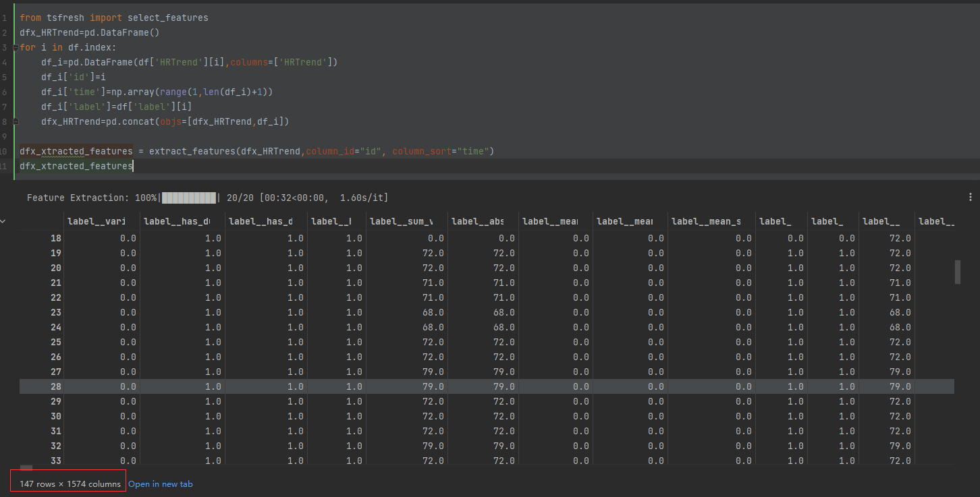Image resolution: width=980 pixels, height=497 pixels.
Task: Click the label__abs column header
Action: pos(477,221)
